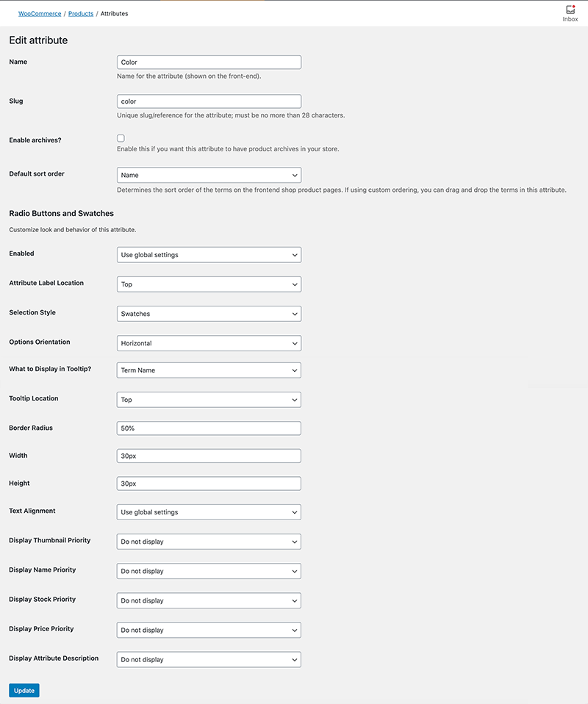This screenshot has height=704, width=588.
Task: Toggle the Enable archives checkbox
Action: [x=121, y=138]
